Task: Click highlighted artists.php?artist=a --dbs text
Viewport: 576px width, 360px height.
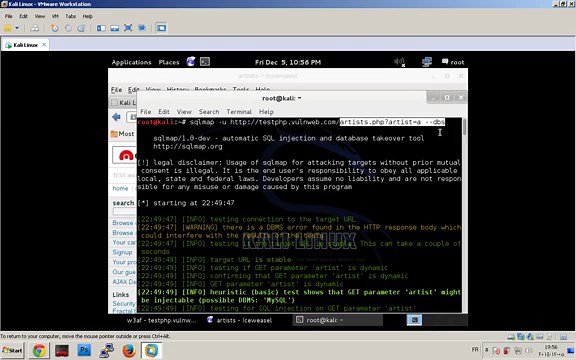Action: click(x=392, y=122)
